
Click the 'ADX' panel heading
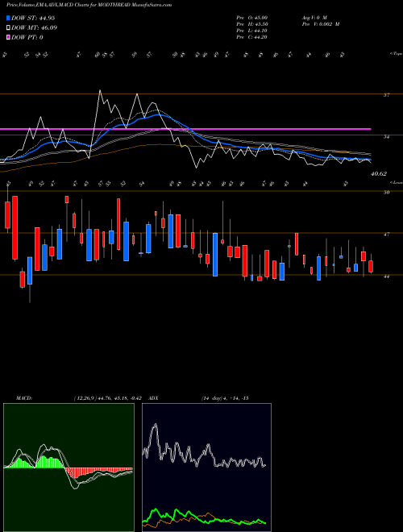coord(153,398)
